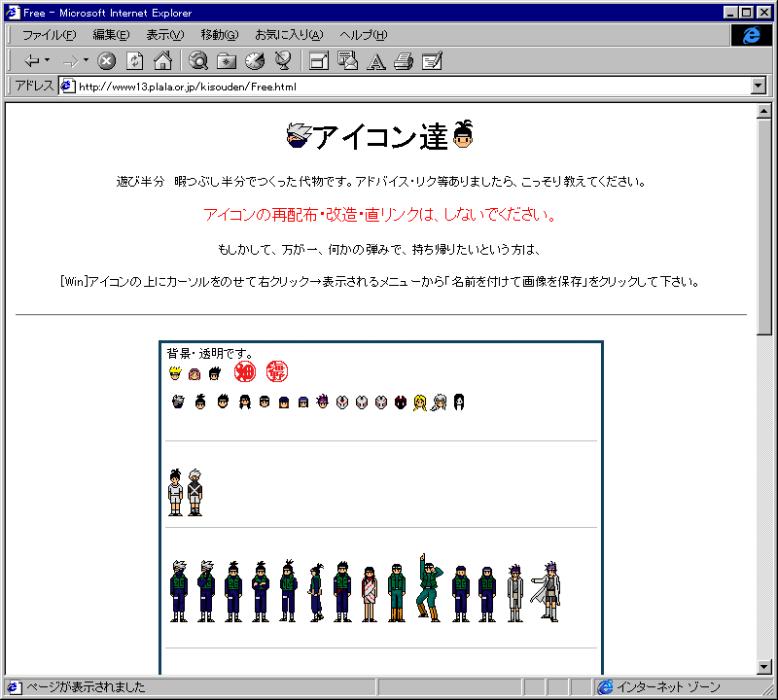Click the woman figure in the white and red dress
Image resolution: width=778 pixels, height=700 pixels.
click(x=370, y=594)
